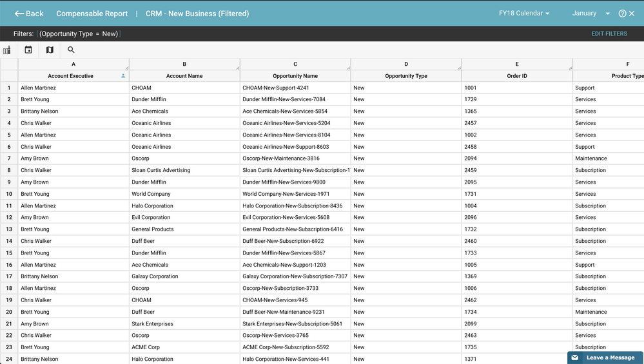Click Ace Chemicals-New-Support-1203 cell
The height and width of the screenshot is (364, 644).
pos(295,265)
